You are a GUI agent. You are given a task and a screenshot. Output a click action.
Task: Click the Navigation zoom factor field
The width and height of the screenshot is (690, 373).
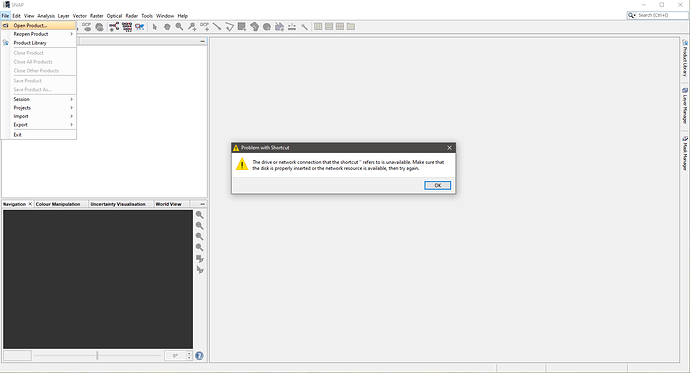pos(17,355)
